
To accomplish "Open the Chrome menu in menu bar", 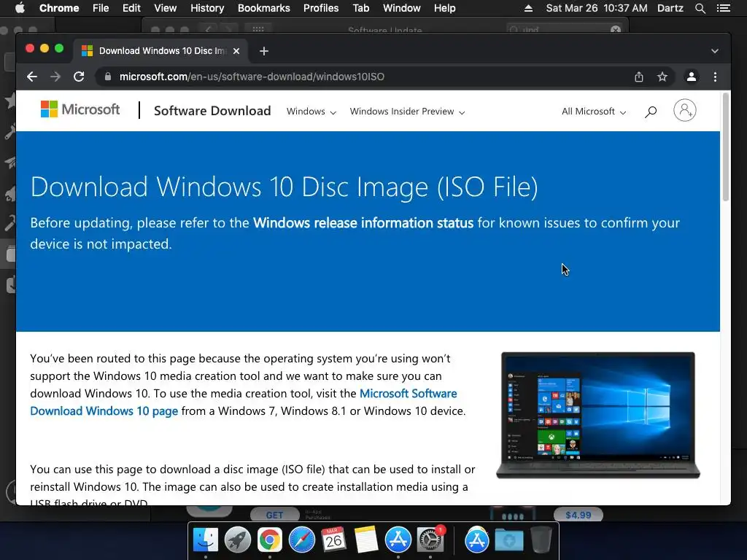I will pos(59,8).
